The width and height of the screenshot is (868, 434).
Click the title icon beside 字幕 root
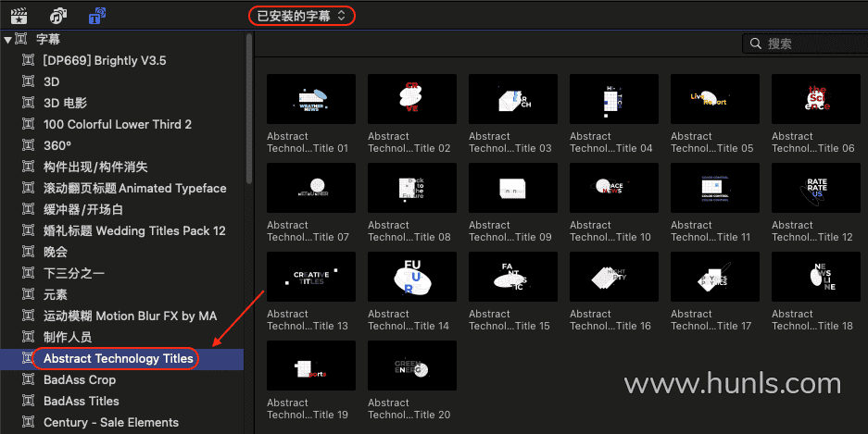coord(21,39)
